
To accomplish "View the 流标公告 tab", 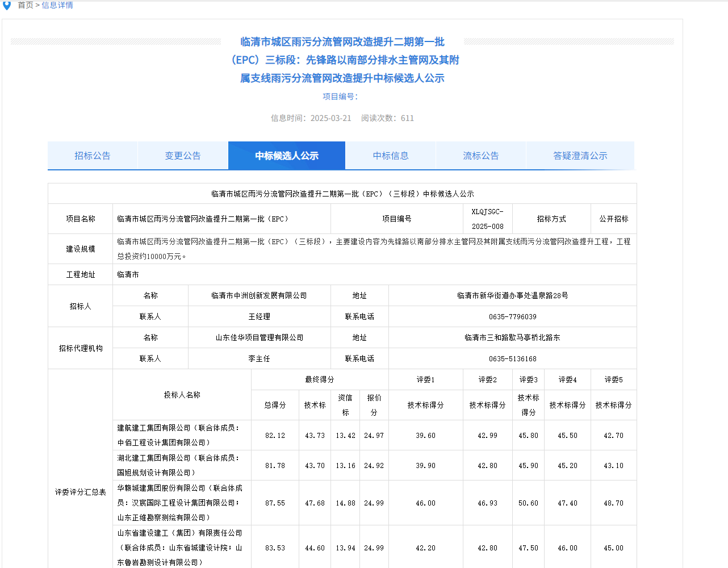I will pyautogui.click(x=481, y=156).
